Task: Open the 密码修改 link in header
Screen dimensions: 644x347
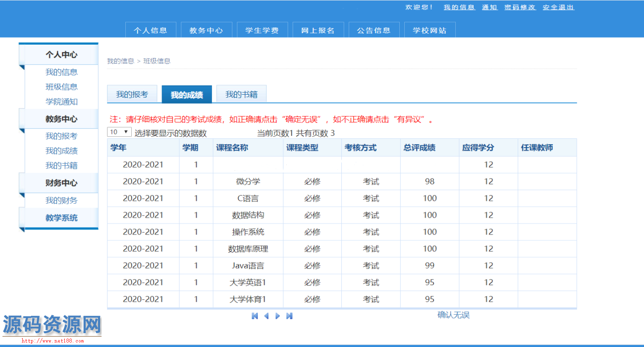Action: click(520, 7)
